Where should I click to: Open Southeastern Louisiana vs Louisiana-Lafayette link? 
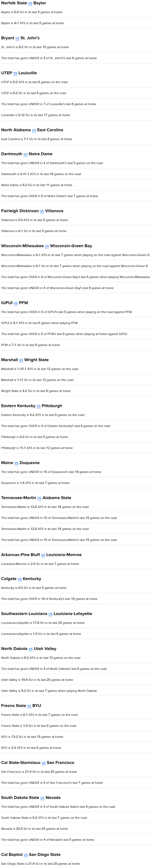[x=50, y=614]
